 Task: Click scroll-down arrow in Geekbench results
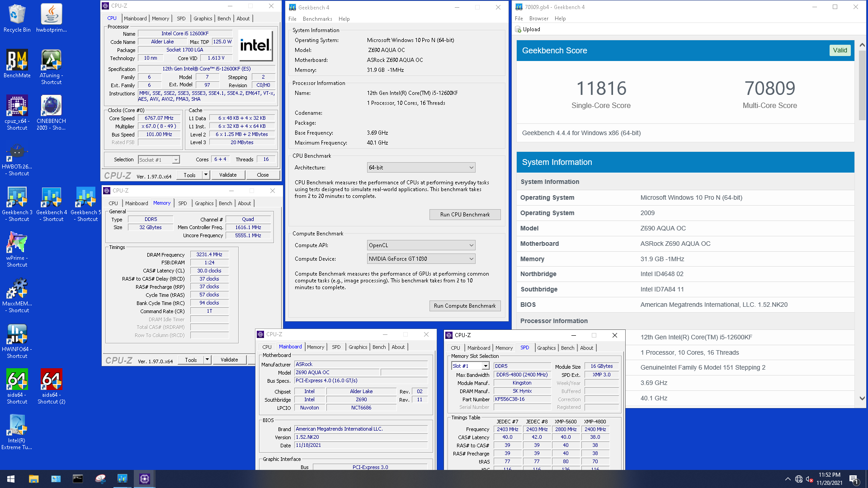click(x=862, y=398)
